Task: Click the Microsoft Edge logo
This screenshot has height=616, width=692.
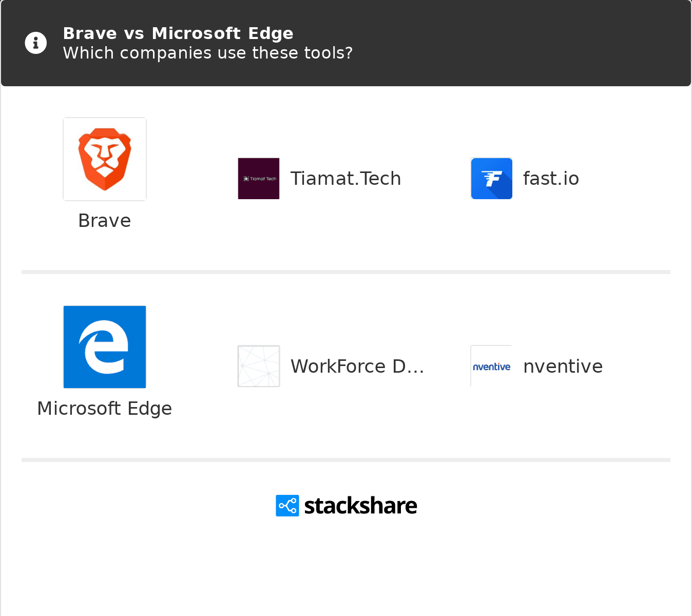Action: (105, 347)
